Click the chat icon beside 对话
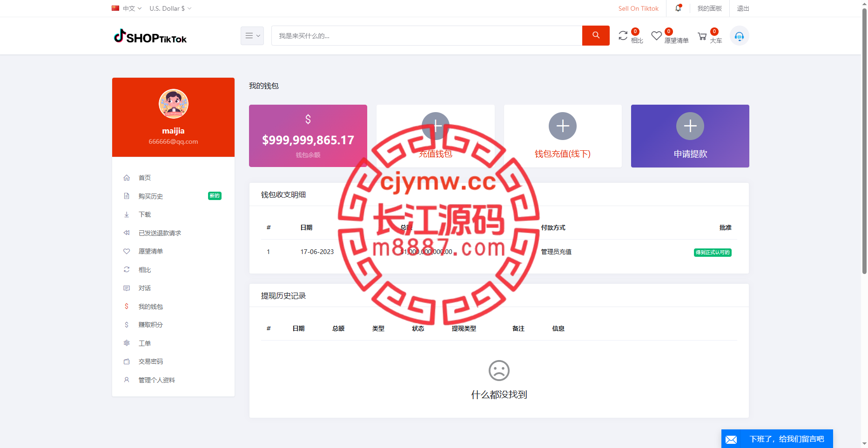This screenshot has height=448, width=868. coord(127,288)
